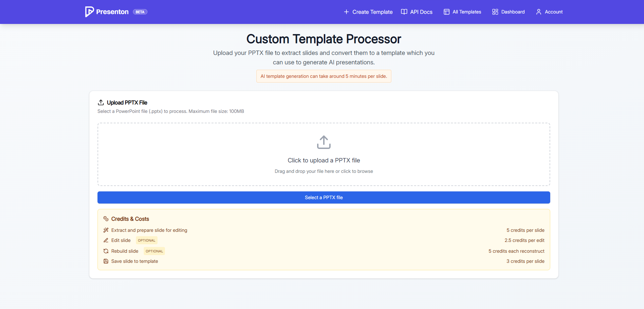Click the coins icon beside Credits & Costs

(106, 219)
